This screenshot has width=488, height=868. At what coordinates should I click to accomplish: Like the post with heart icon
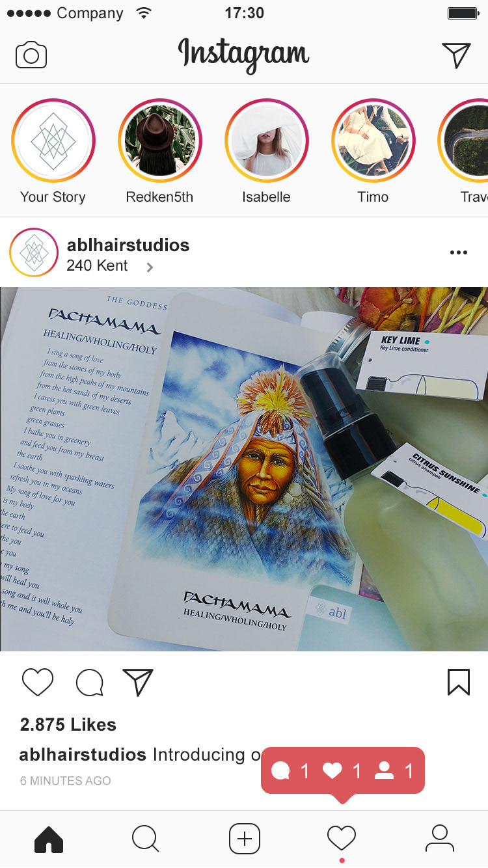coord(38,683)
